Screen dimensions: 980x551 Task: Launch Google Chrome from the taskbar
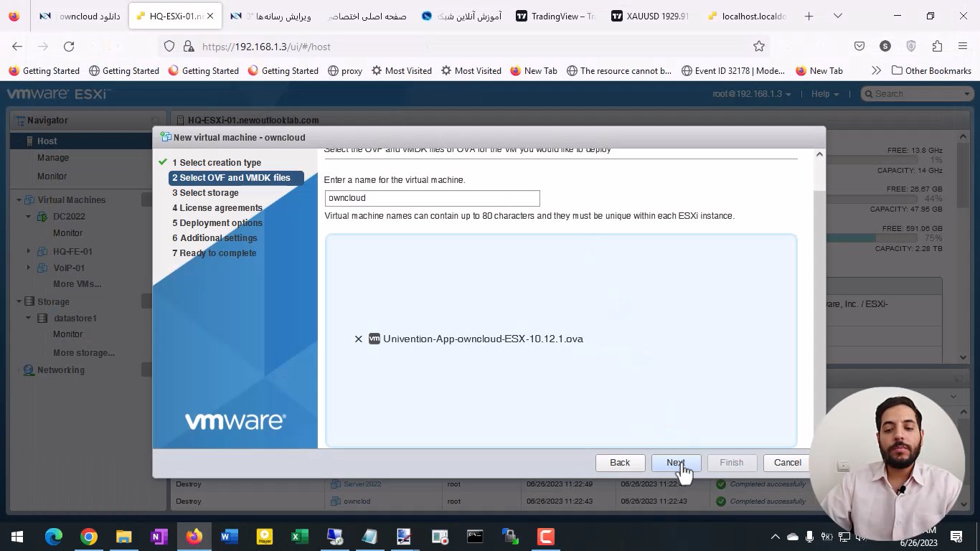[x=89, y=536]
